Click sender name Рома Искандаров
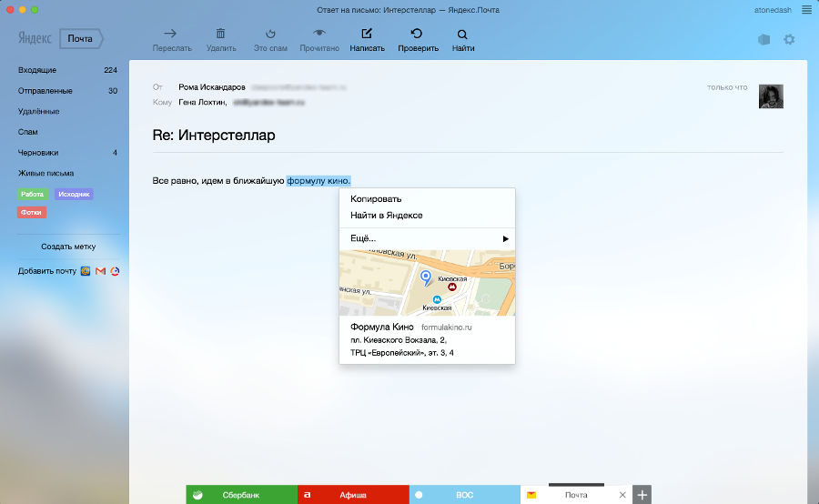This screenshot has width=819, height=504. pos(211,87)
